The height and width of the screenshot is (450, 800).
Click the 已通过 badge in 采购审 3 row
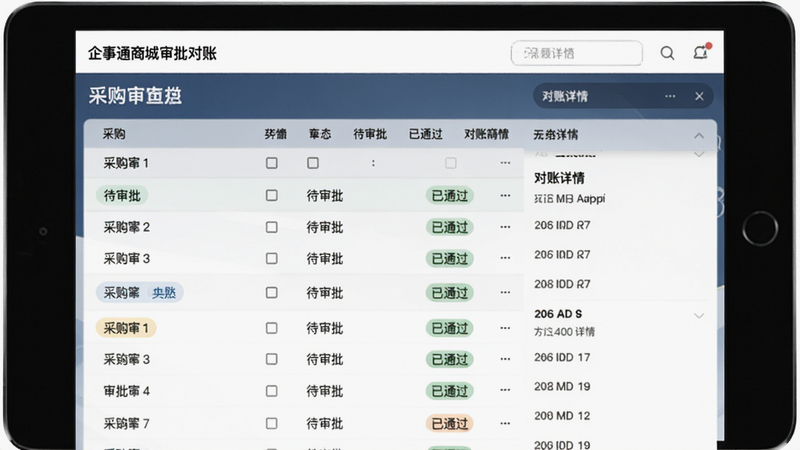[x=449, y=259]
